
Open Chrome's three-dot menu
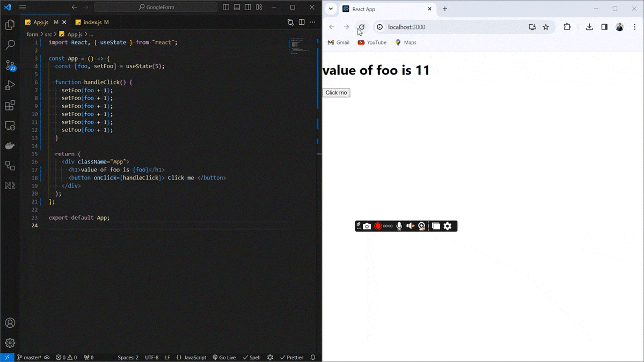coord(635,26)
